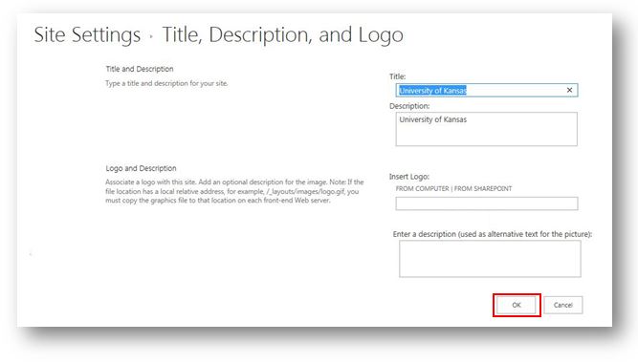
Task: Click the Insert Logo URL input box
Action: click(x=487, y=203)
